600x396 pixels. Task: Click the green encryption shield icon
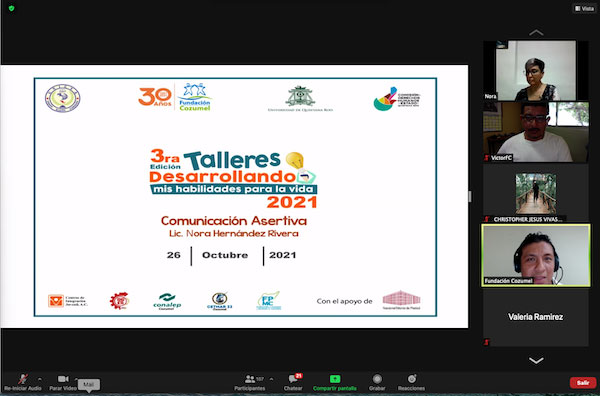pyautogui.click(x=11, y=8)
